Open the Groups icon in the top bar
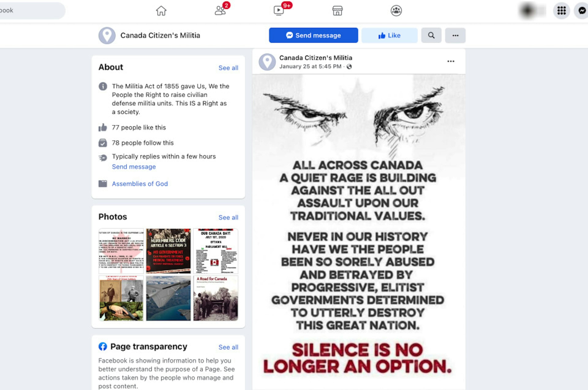This screenshot has height=390, width=588. 396,11
